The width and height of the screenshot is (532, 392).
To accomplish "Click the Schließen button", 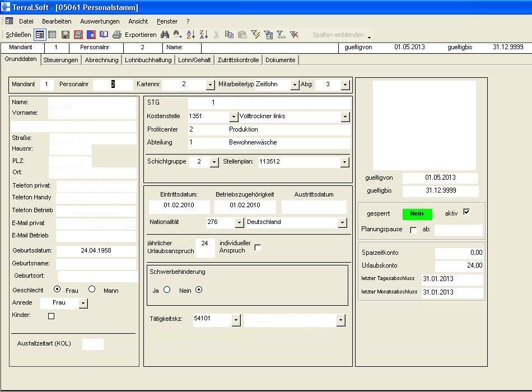I will (20, 34).
